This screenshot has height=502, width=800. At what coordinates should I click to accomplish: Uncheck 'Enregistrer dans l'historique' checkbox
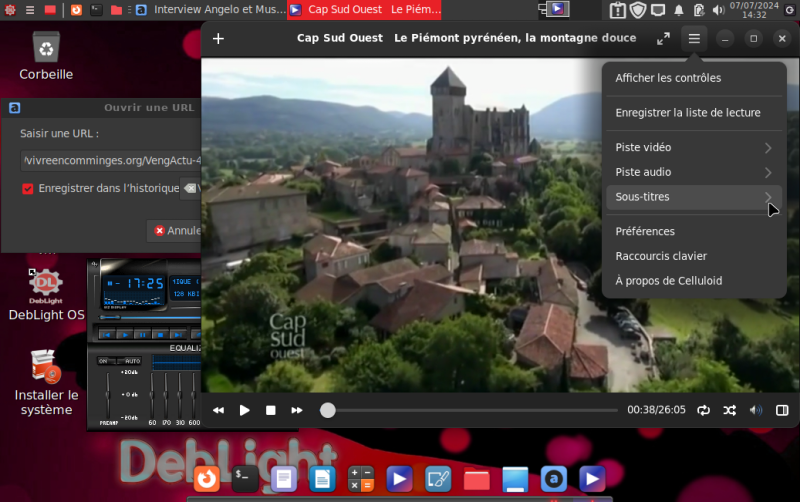pos(28,188)
